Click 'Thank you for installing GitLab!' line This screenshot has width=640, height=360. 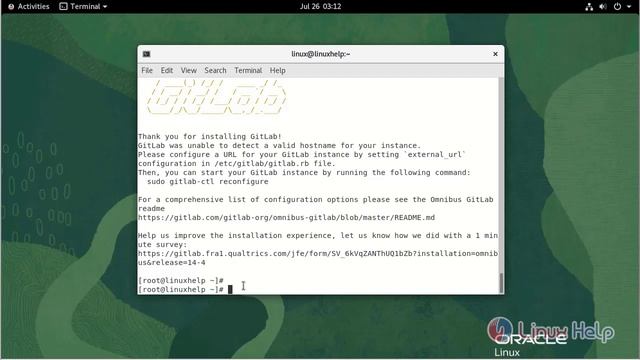coord(210,137)
